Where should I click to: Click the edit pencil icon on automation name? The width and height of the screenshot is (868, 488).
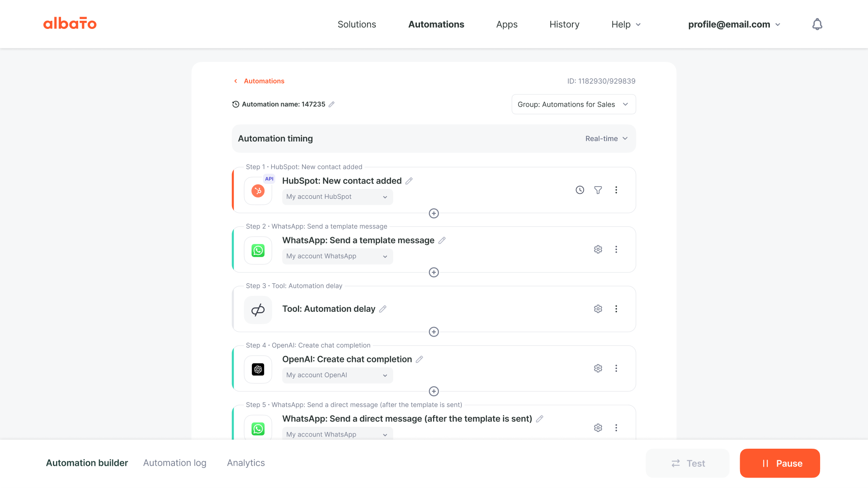pos(332,104)
